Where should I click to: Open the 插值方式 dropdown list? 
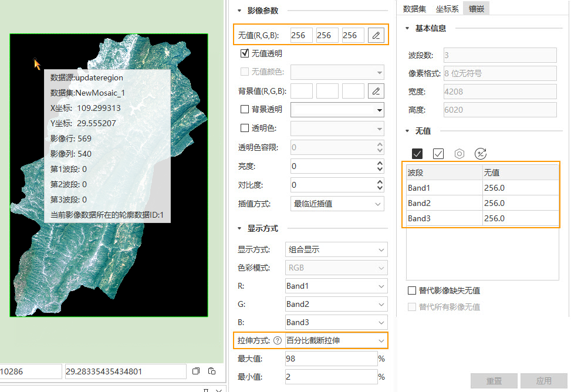tap(337, 204)
